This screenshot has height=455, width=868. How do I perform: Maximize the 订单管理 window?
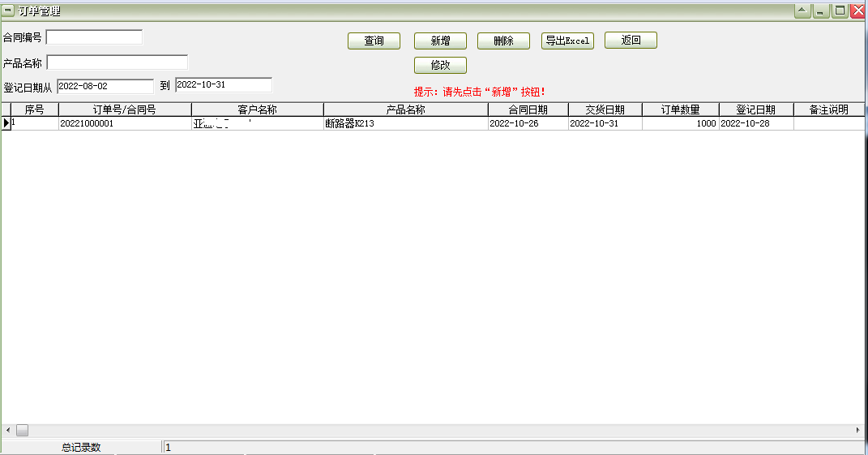[x=840, y=11]
